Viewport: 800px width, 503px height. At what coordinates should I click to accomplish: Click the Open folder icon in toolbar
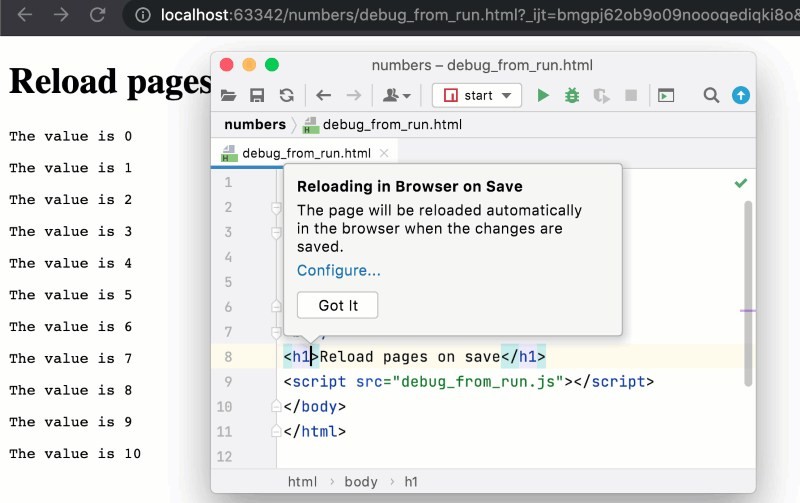[228, 95]
